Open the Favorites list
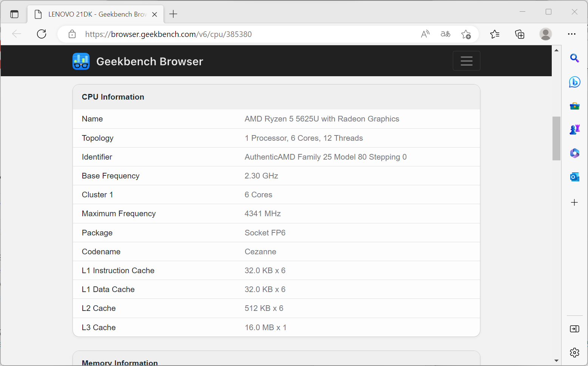This screenshot has height=366, width=588. [495, 34]
